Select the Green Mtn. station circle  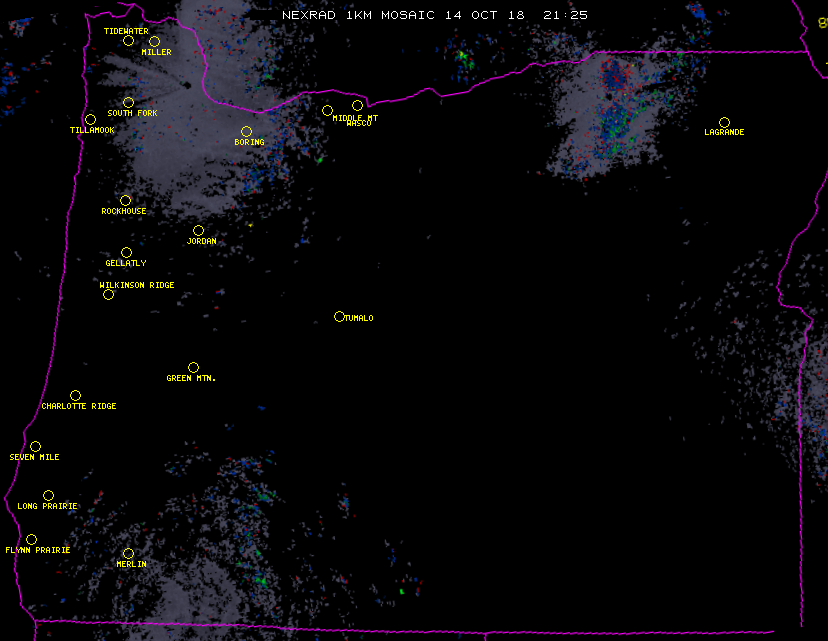[193, 367]
